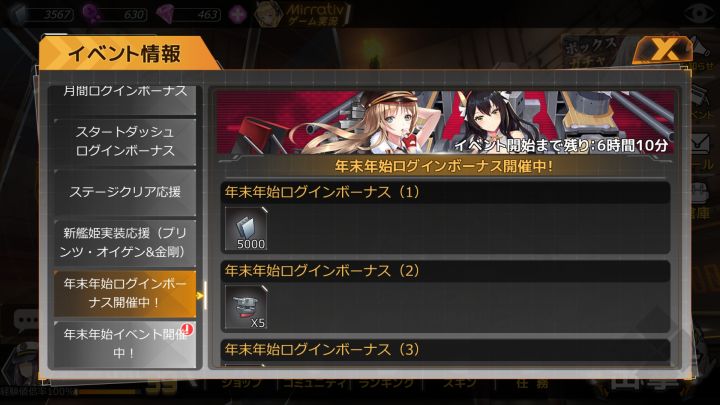Click the purple currency icon showing 630
720x405 pixels.
click(x=91, y=14)
